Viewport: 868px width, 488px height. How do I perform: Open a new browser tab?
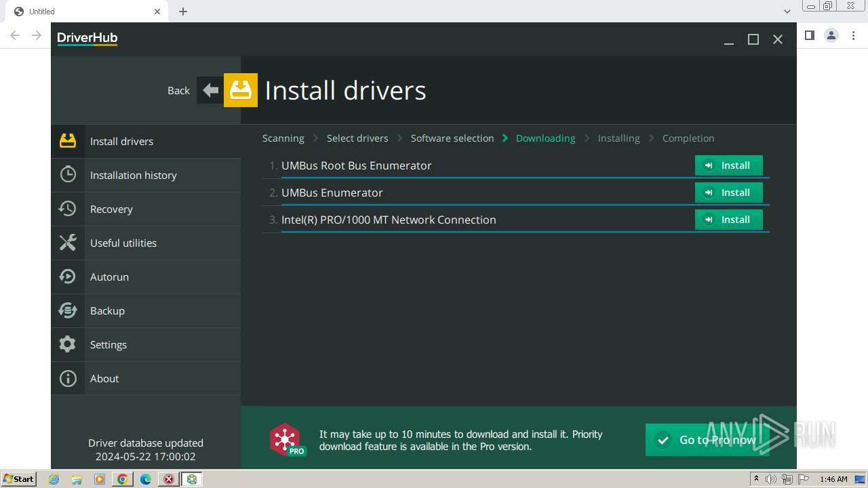(x=183, y=12)
